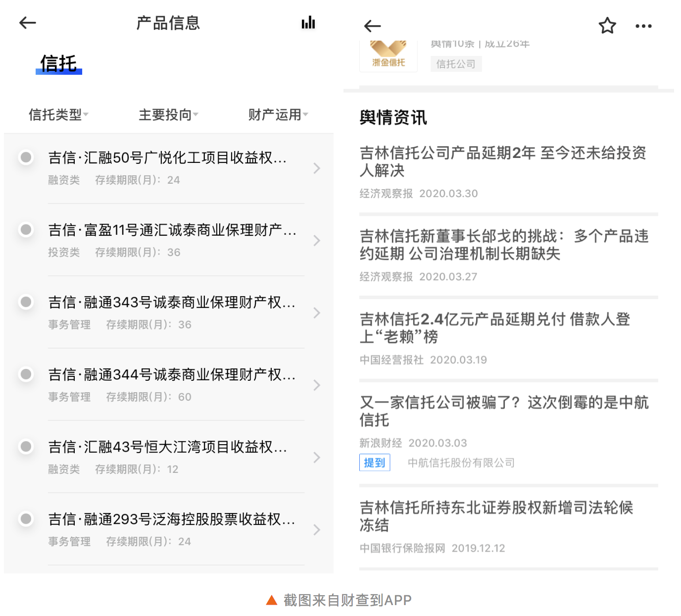Tap star icon to favorite company
This screenshot has width=681, height=616.
point(607,26)
